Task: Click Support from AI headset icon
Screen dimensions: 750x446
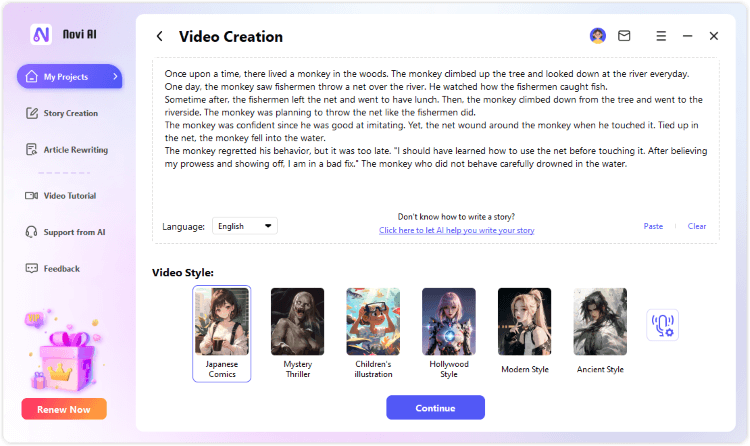Action: [x=32, y=232]
